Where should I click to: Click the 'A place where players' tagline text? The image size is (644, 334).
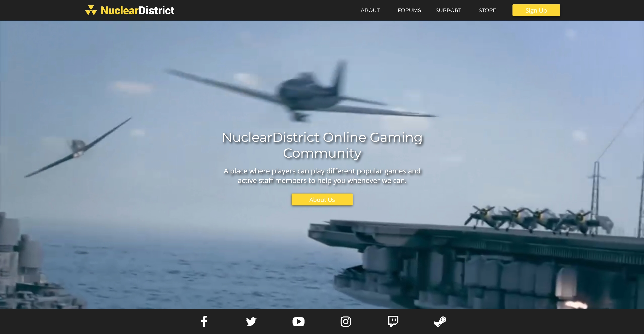[322, 176]
